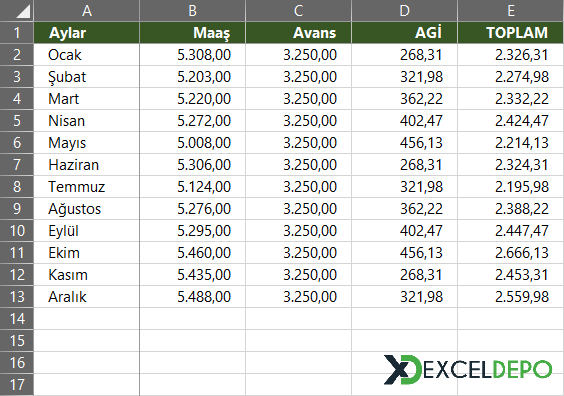Select row 14 header
564x396 pixels.
pyautogui.click(x=17, y=319)
